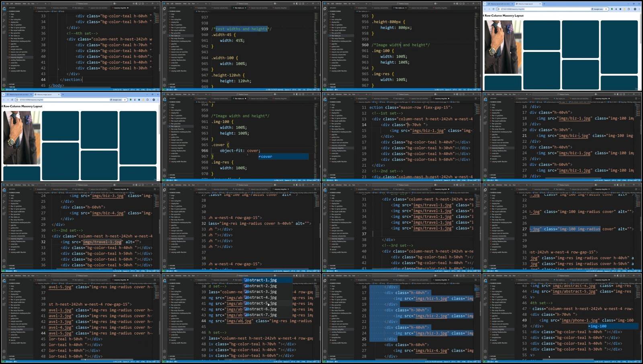Viewport: 643px width, 364px height.
Task: Click Google Lens button in browser beside .cover frame
Action: tap(116, 100)
